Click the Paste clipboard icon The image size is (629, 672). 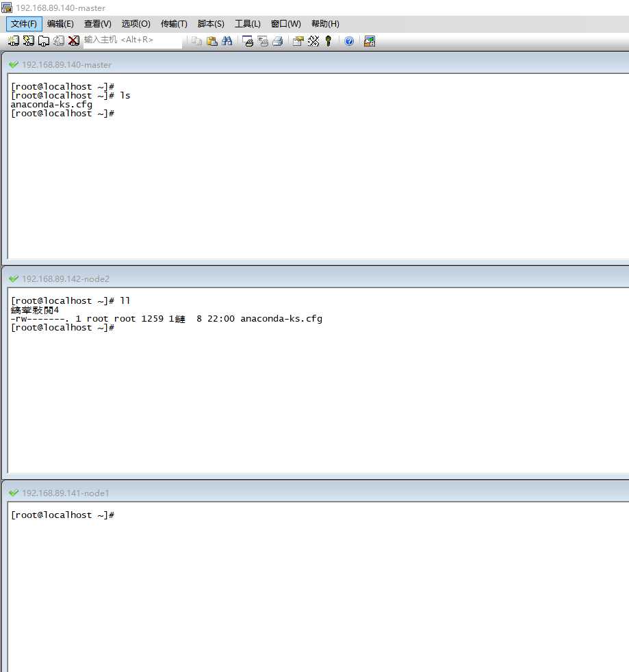click(211, 40)
